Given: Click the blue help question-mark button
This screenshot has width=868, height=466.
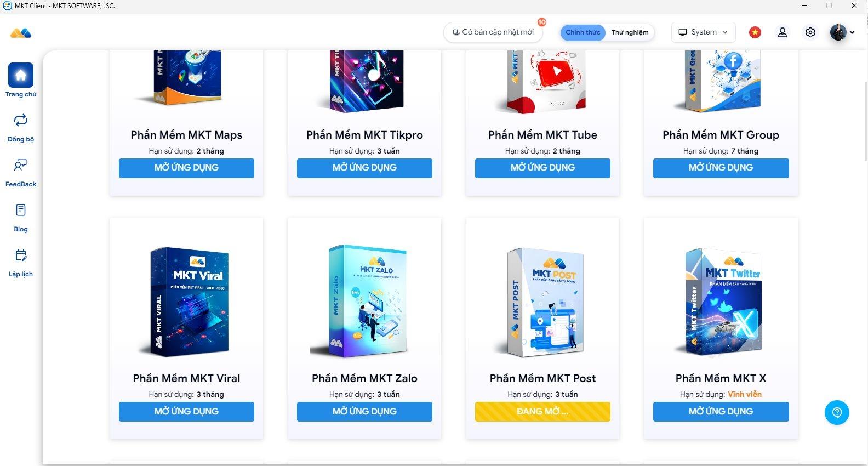Looking at the screenshot, I should (837, 412).
